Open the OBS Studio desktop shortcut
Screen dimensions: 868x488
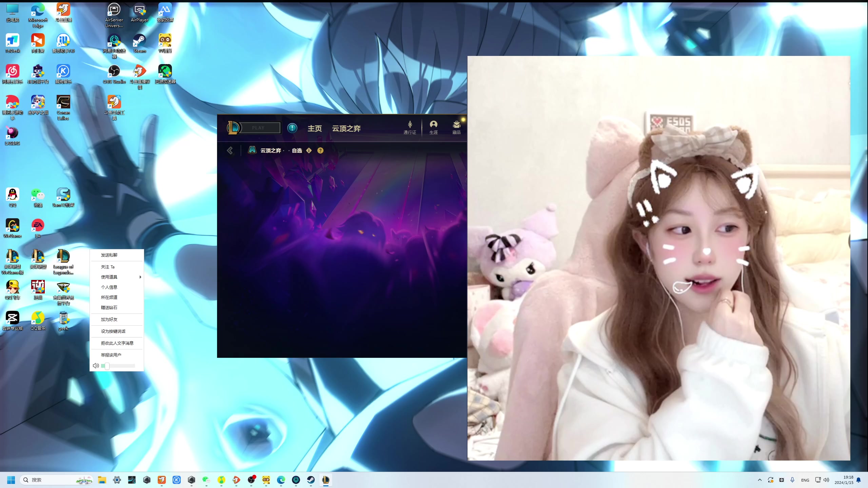[x=114, y=74]
